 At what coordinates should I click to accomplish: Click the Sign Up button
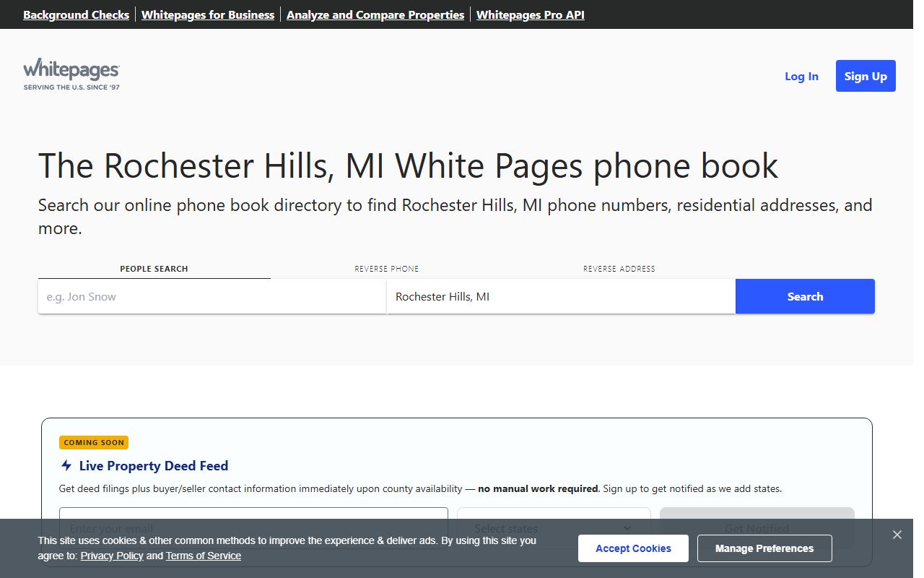pos(866,76)
